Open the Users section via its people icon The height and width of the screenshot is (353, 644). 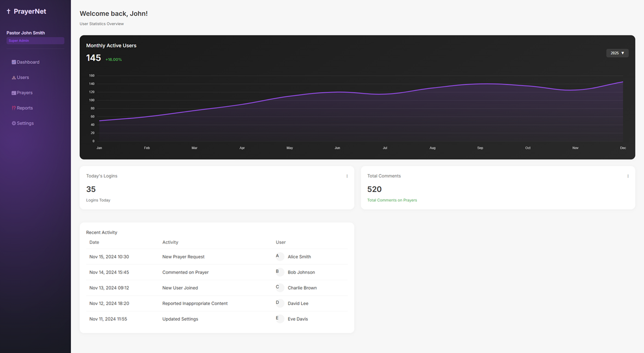pos(13,77)
